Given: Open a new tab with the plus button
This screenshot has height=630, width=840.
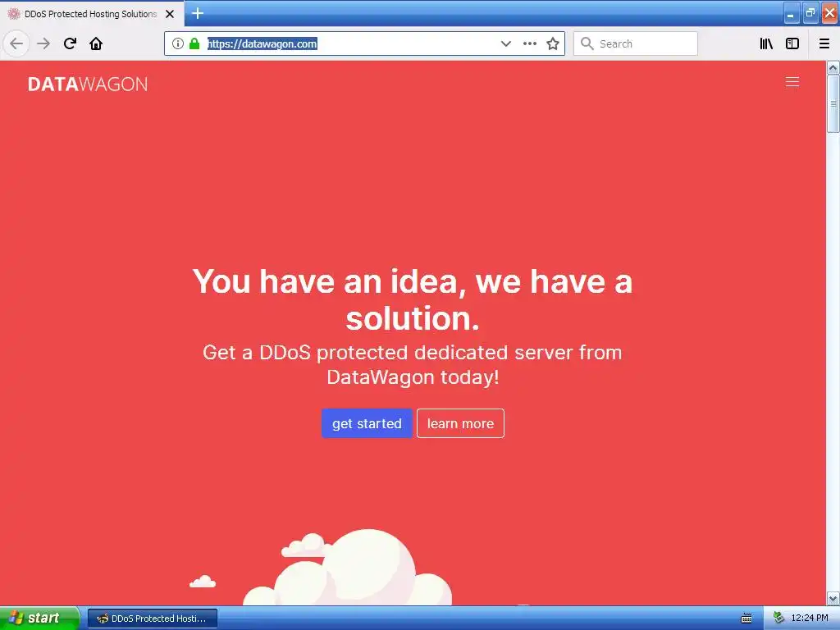Looking at the screenshot, I should [x=198, y=13].
